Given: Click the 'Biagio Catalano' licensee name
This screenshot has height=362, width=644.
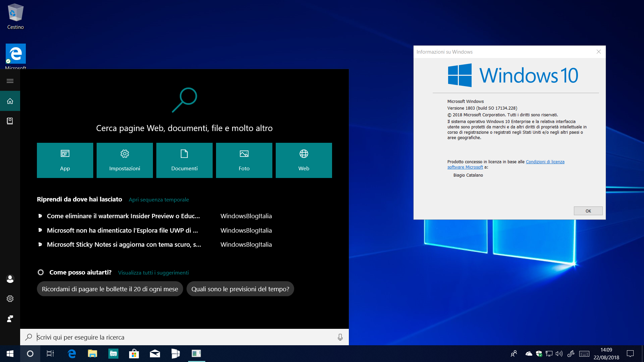Looking at the screenshot, I should coord(468,175).
